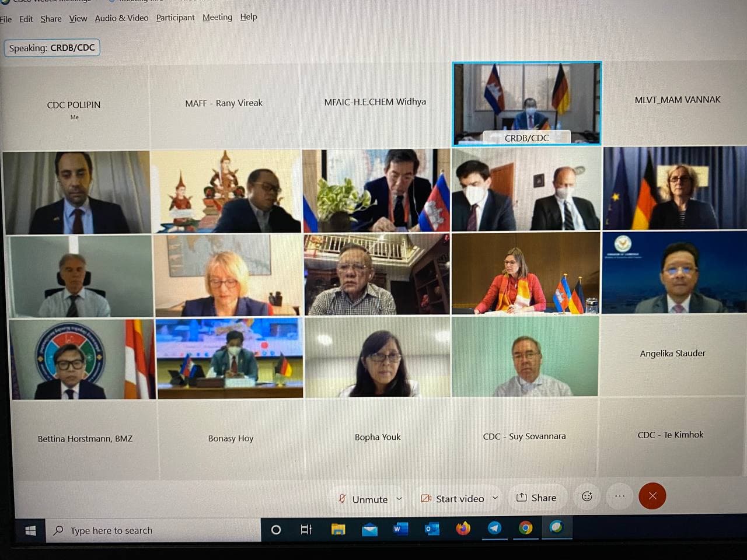
Task: Expand audio options arrow next to Unmute
Action: click(400, 499)
